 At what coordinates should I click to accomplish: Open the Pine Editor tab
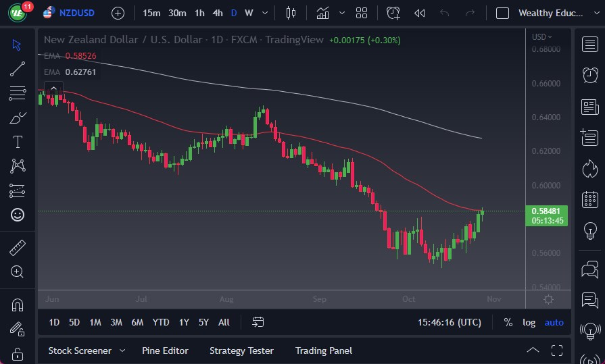pyautogui.click(x=165, y=350)
